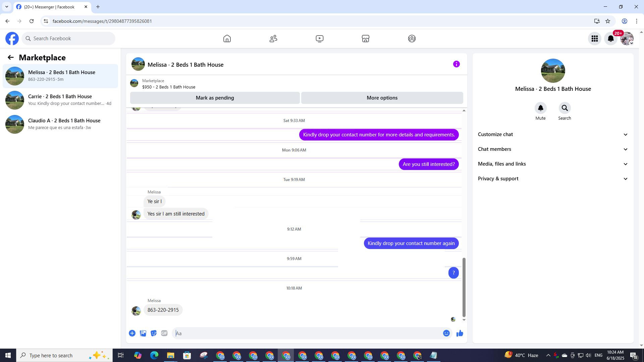Select the Melissa conversation in the list
644x362 pixels.
[x=60, y=76]
